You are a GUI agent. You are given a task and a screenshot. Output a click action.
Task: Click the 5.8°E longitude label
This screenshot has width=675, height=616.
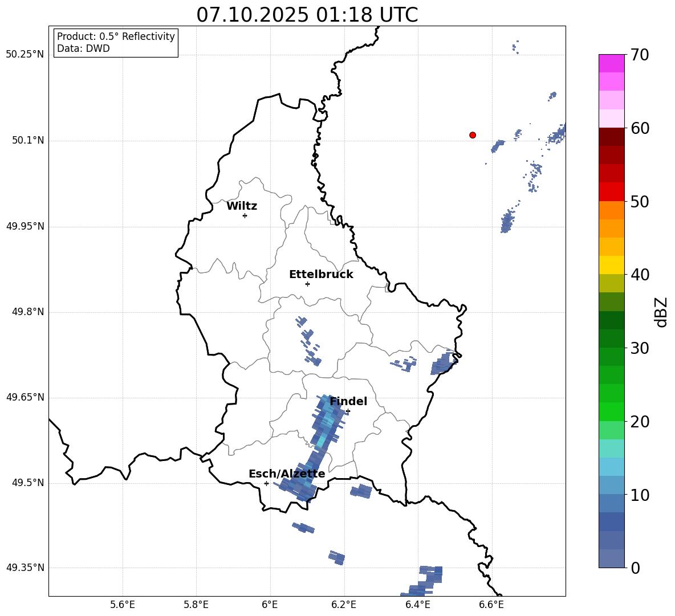(196, 605)
